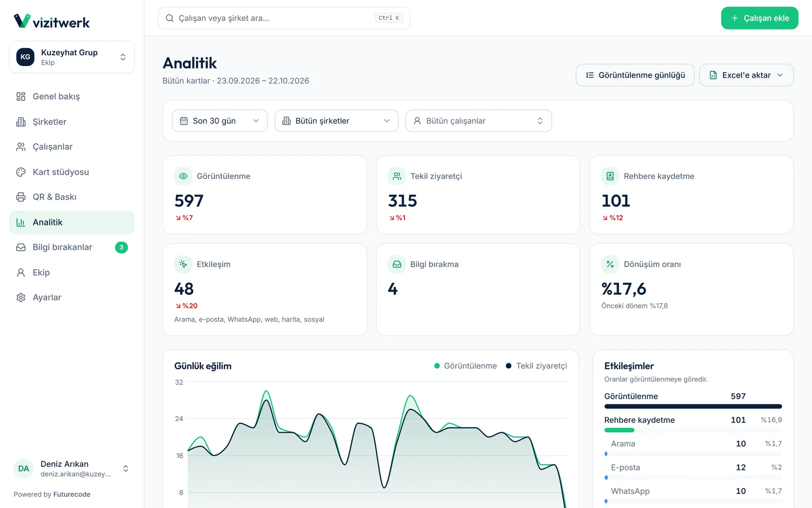This screenshot has height=508, width=812.
Task: Click the DA user avatar
Action: coord(23,469)
